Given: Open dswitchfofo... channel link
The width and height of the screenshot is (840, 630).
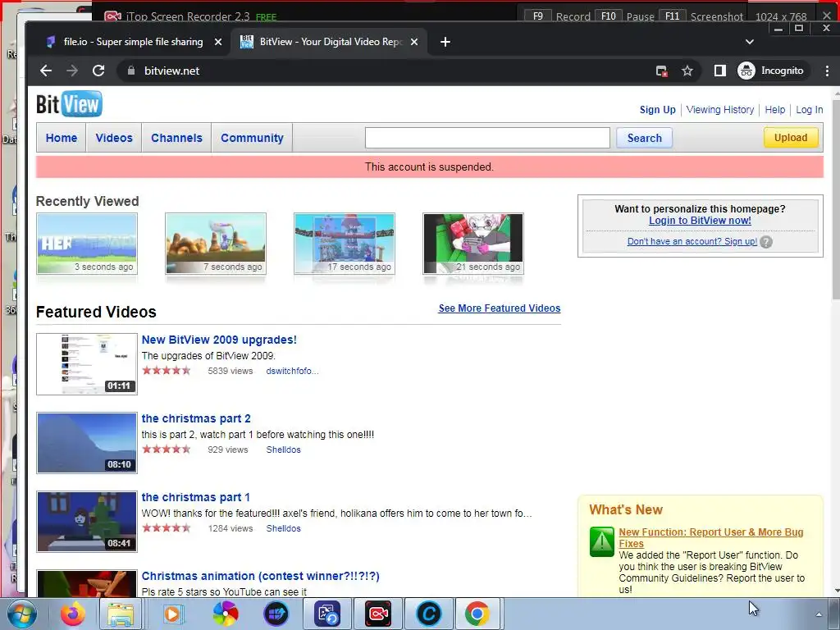Looking at the screenshot, I should 293,371.
